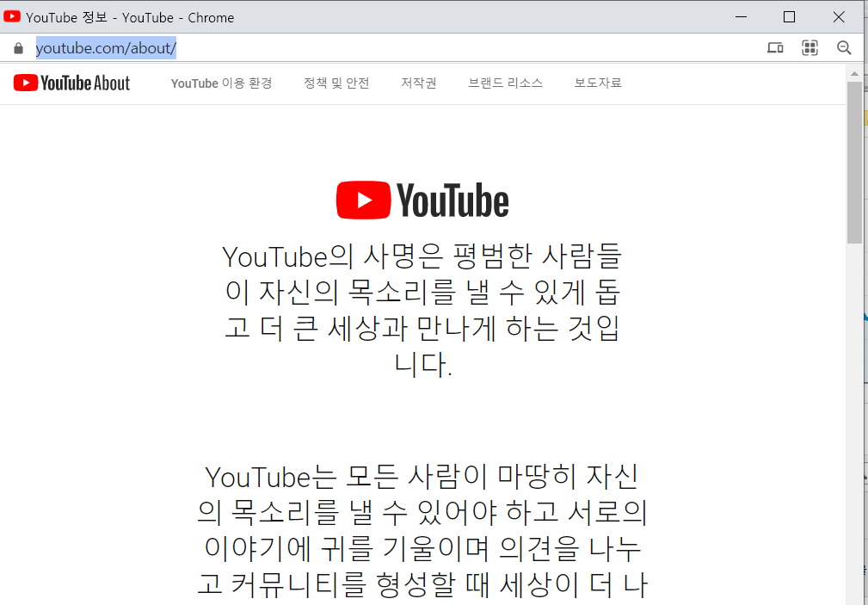
Task: Open the 브랜드 리소스 menu item
Action: coord(506,83)
